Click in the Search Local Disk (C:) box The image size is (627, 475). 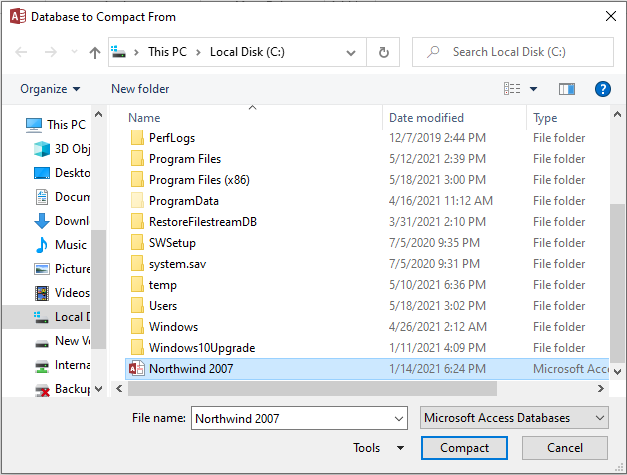[513, 52]
